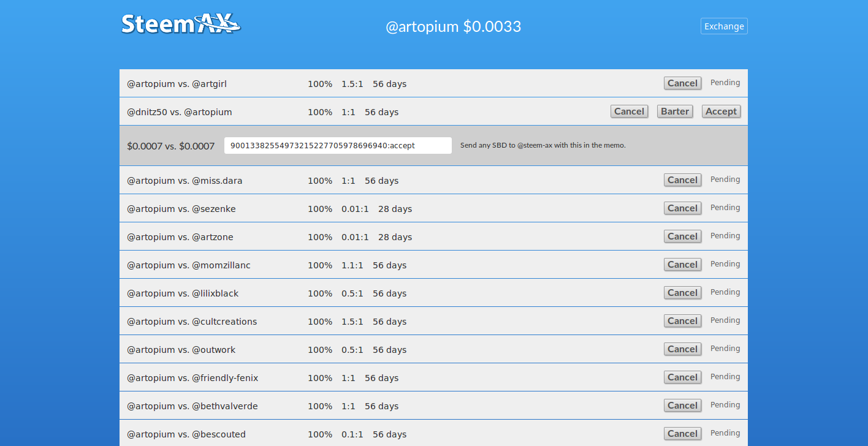868x446 pixels.
Task: Click 'Send any SBD to @steem-ax' instruction
Action: tap(543, 145)
